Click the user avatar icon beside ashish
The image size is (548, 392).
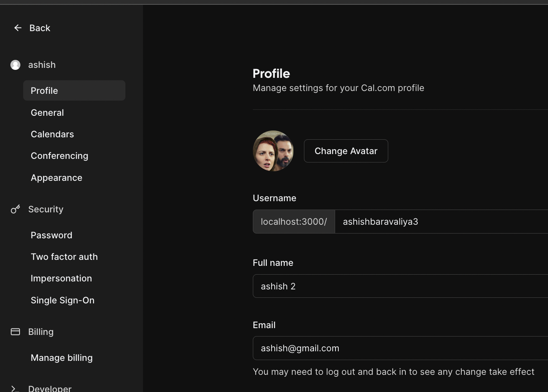(x=15, y=65)
